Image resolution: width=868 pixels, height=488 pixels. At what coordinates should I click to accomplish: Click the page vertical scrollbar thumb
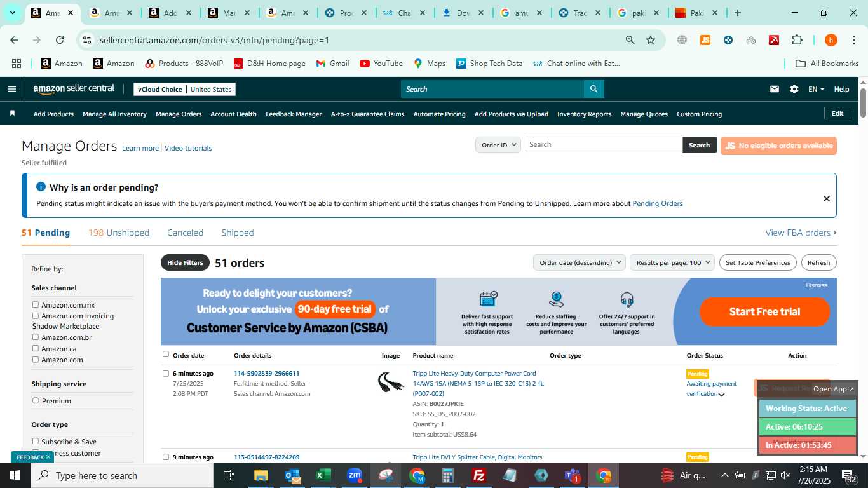pyautogui.click(x=864, y=102)
